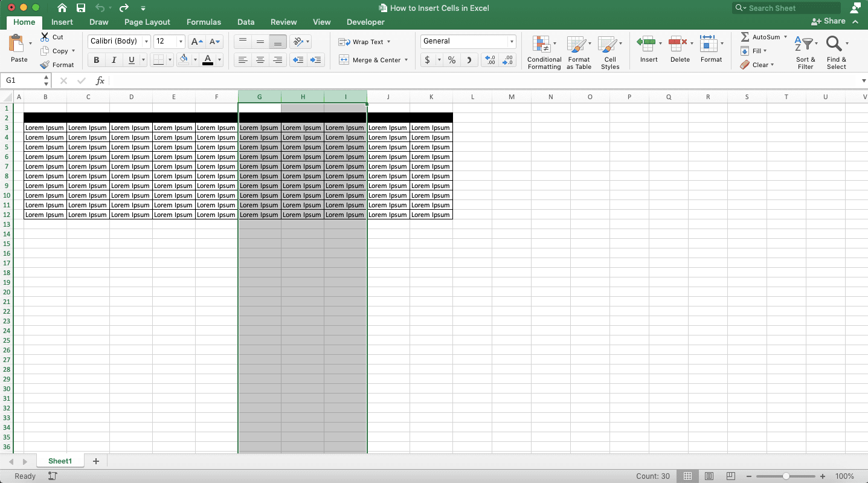The height and width of the screenshot is (483, 868).
Task: Expand the number format General dropdown
Action: click(512, 42)
